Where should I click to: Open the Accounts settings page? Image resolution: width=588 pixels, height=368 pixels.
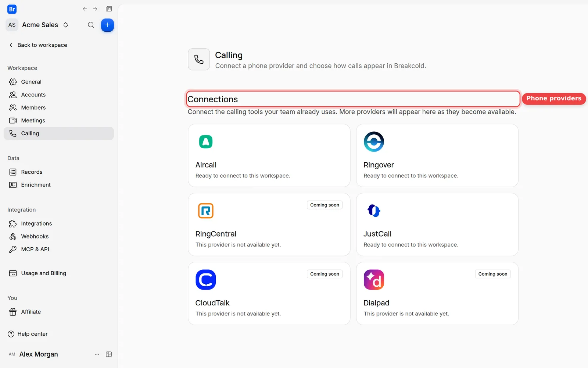pyautogui.click(x=59, y=95)
